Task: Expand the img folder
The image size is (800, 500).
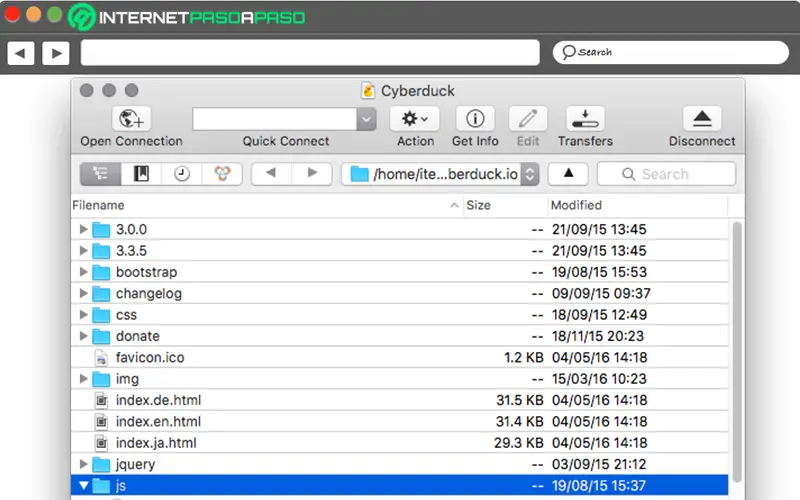Action: [x=83, y=379]
